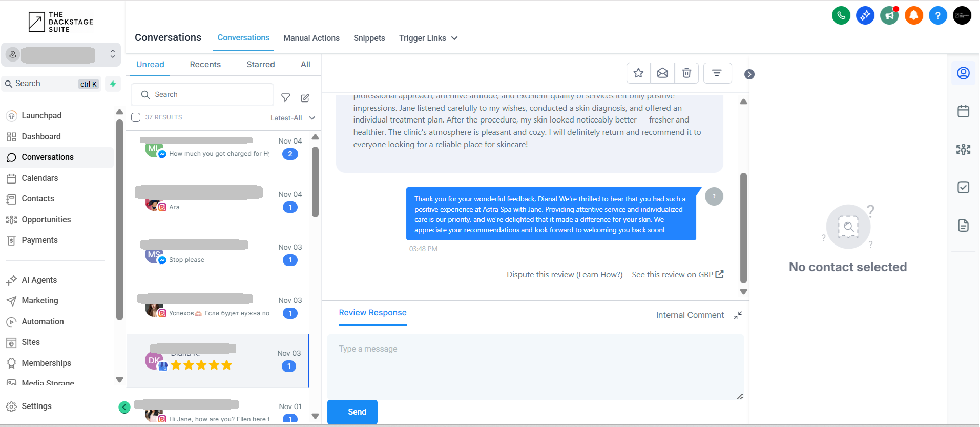Compose new message pencil icon
Image resolution: width=980 pixels, height=427 pixels.
coord(305,97)
